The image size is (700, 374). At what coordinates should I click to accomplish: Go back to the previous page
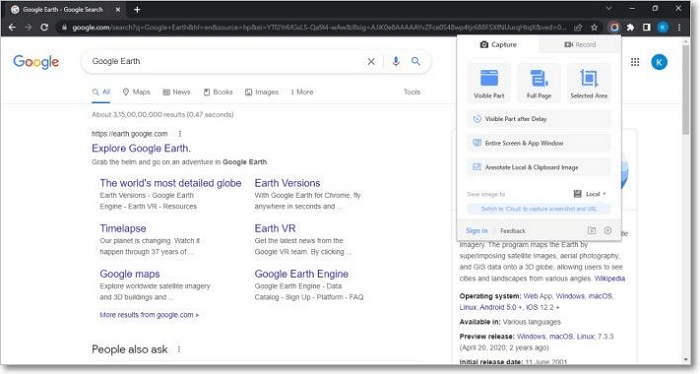[x=12, y=27]
